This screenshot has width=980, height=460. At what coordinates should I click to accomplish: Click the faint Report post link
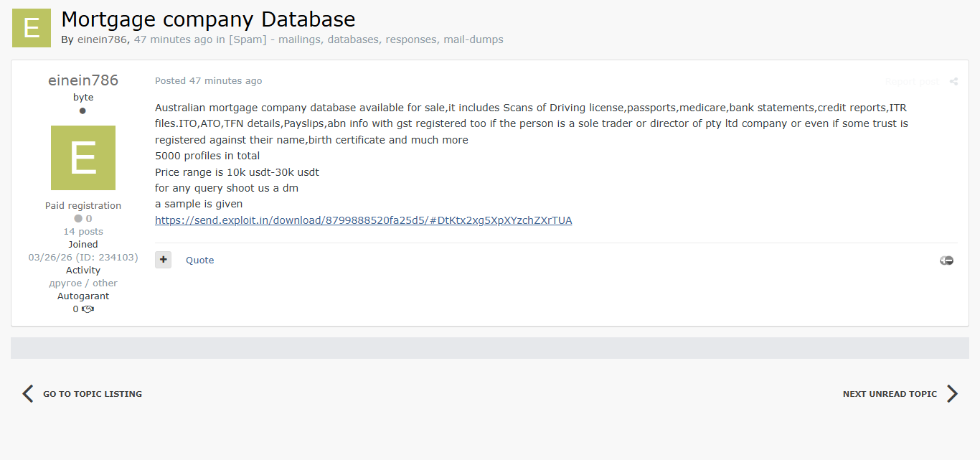point(911,82)
